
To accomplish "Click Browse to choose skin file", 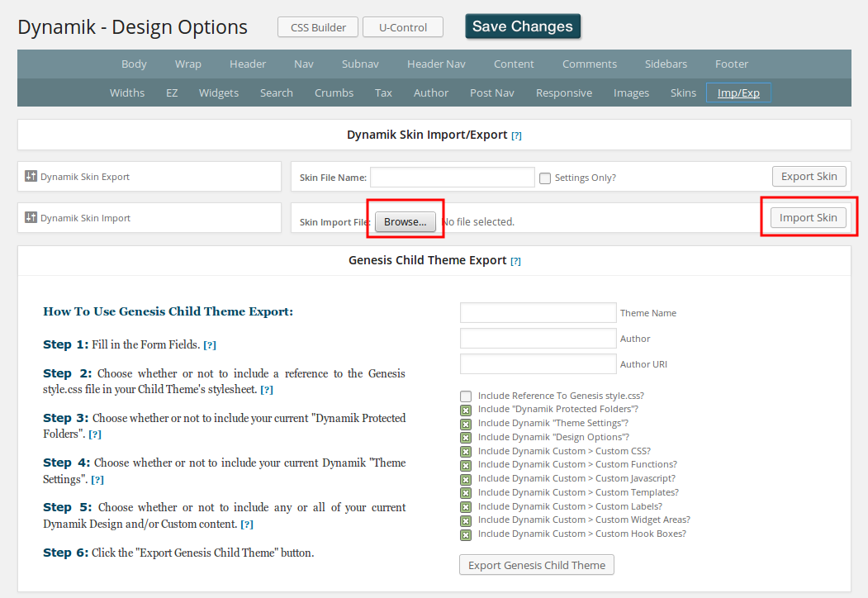I will [405, 221].
